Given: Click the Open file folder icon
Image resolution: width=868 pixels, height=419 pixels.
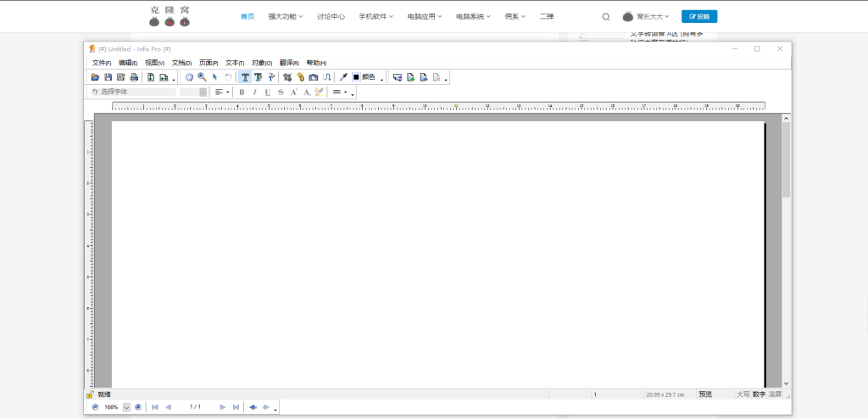Looking at the screenshot, I should (95, 77).
